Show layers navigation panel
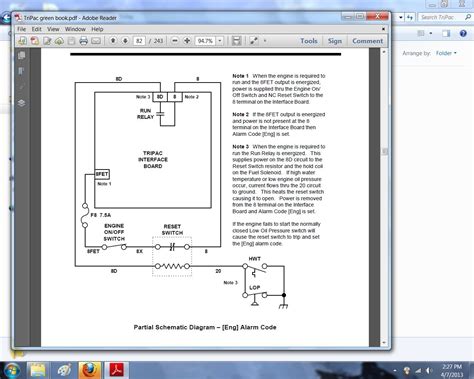 (x=22, y=103)
